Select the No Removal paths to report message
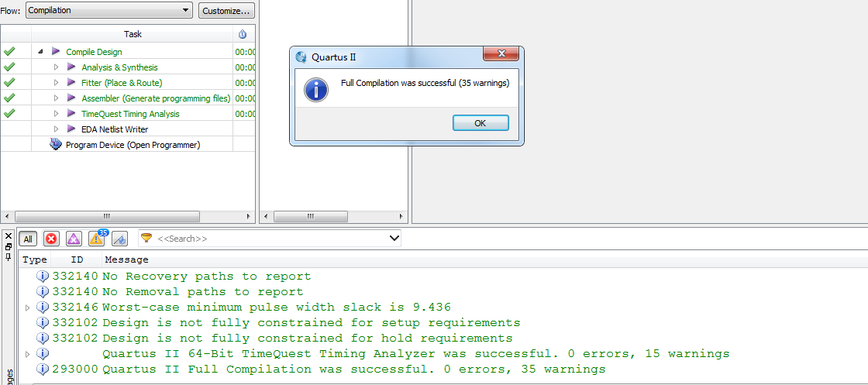This screenshot has width=868, height=385. pyautogui.click(x=202, y=291)
